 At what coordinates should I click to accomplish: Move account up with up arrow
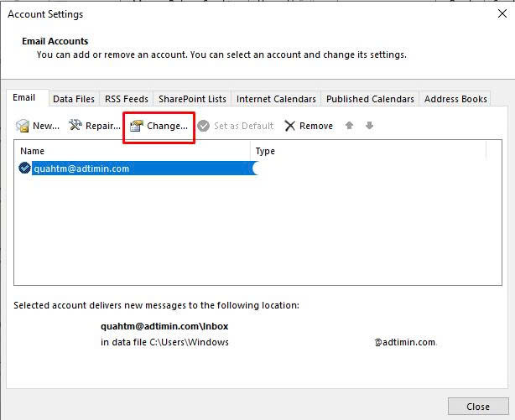click(350, 126)
